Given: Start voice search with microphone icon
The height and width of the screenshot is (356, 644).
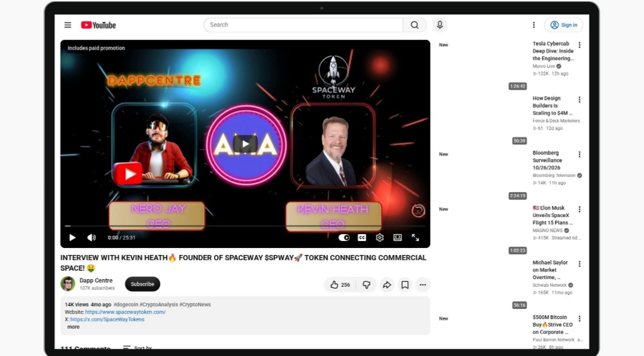Looking at the screenshot, I should pyautogui.click(x=439, y=25).
